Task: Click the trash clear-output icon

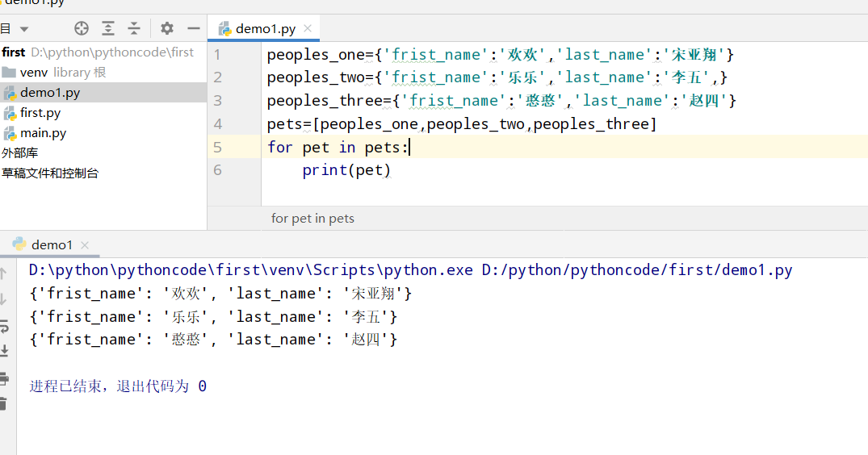Action: click(x=3, y=403)
